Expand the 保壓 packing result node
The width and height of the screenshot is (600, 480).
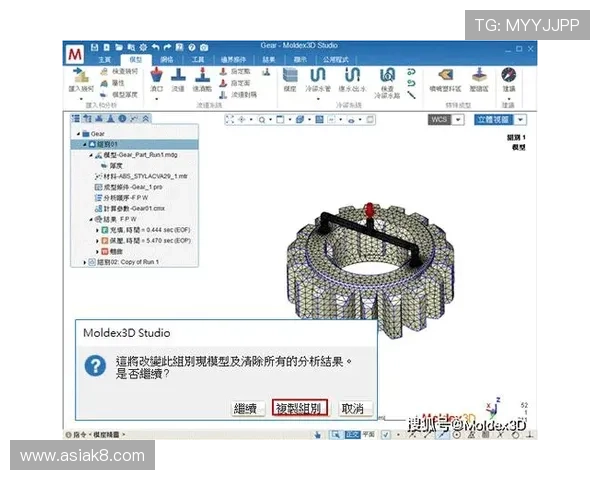click(97, 241)
